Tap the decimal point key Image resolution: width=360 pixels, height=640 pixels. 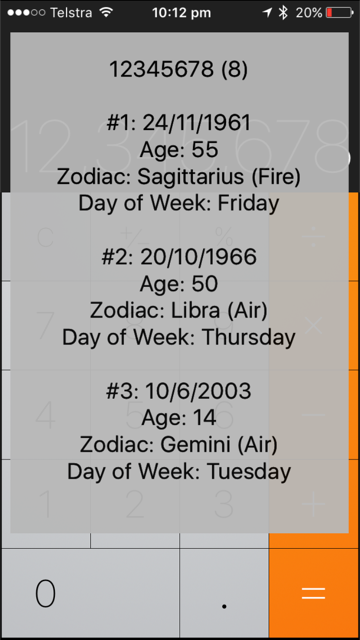tap(224, 593)
